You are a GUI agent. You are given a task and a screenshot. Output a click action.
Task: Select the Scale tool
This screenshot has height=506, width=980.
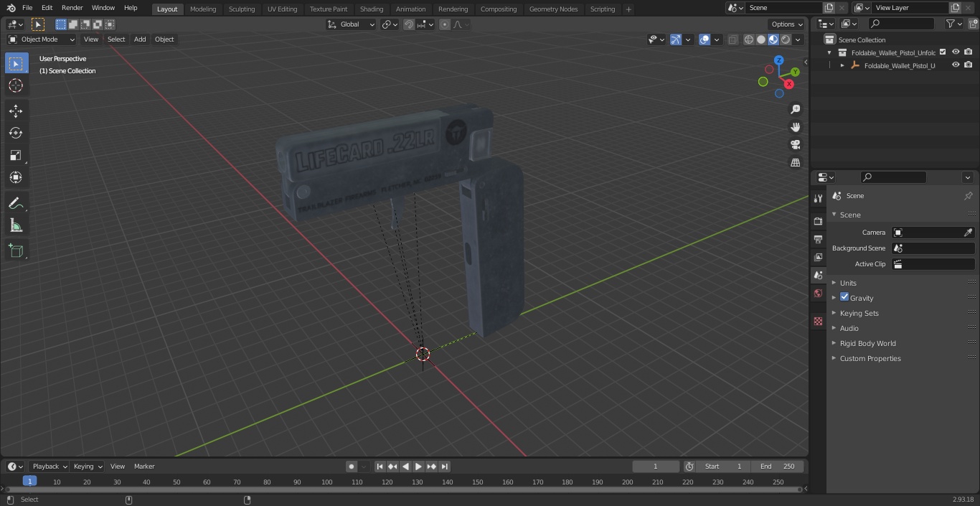(x=17, y=155)
